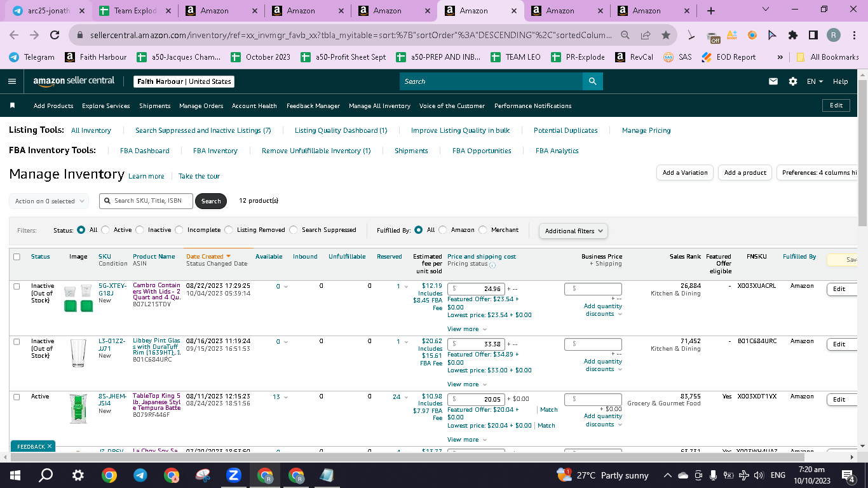Expand View more under the Libbey pricing
The width and height of the screenshot is (868, 488).
pos(467,384)
